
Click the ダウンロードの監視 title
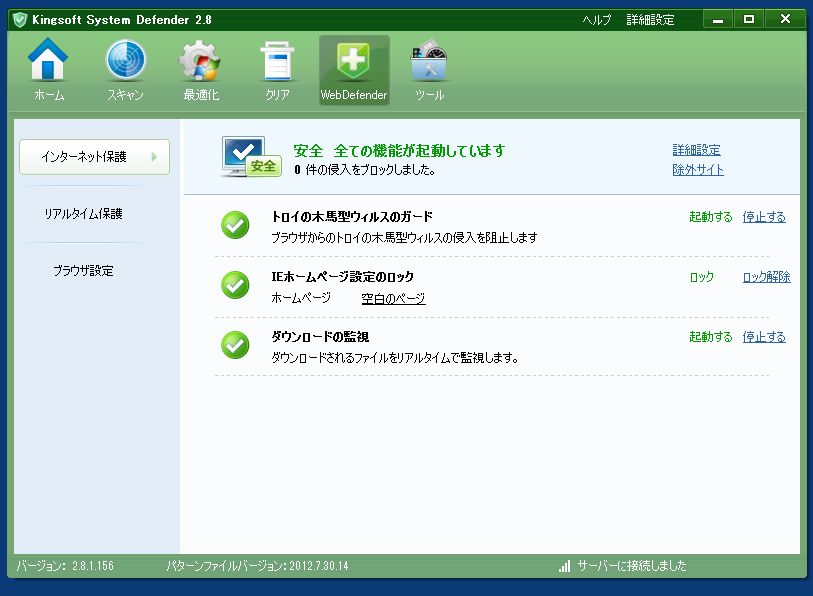[x=320, y=337]
